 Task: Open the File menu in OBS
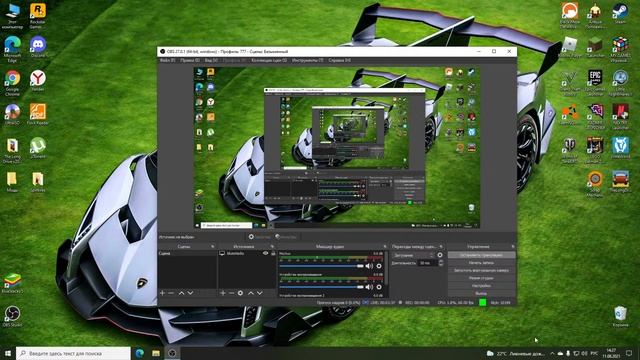[167, 60]
